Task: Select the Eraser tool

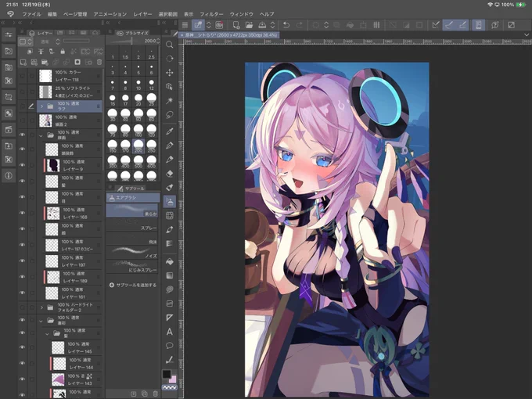Action: click(170, 174)
